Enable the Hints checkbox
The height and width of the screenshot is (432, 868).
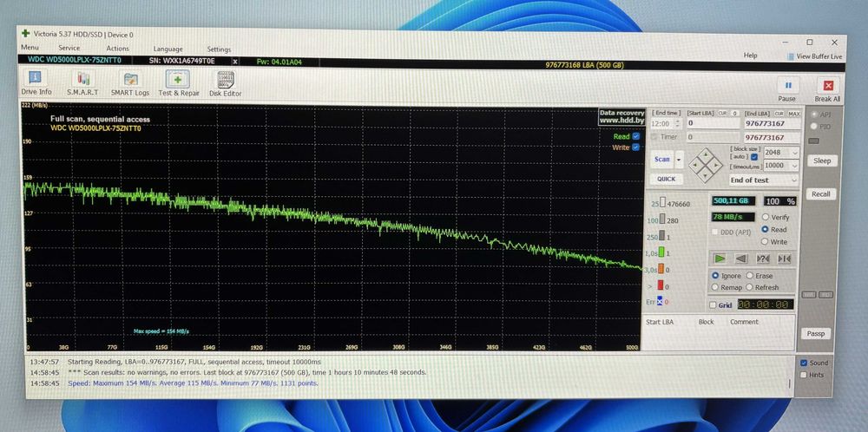pos(804,375)
